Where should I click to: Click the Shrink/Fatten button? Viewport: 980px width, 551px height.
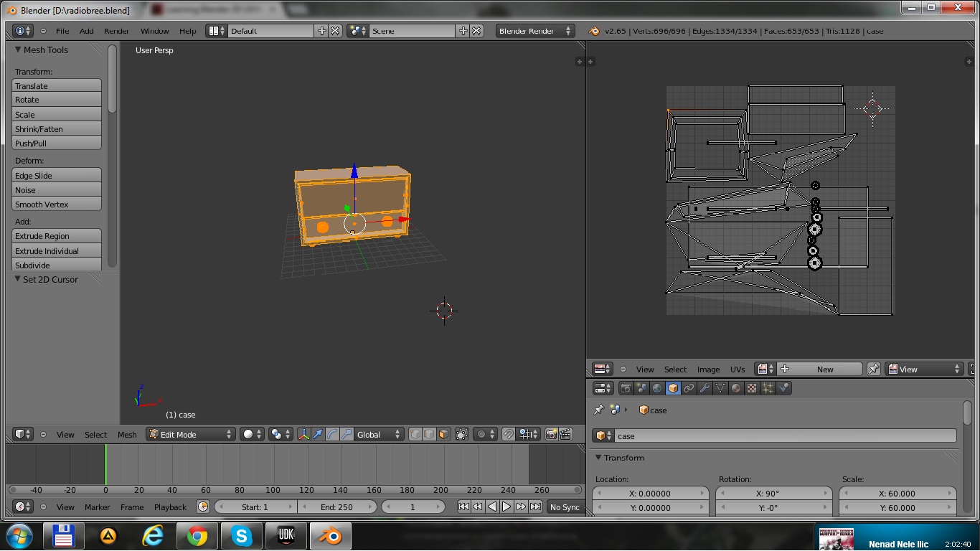pyautogui.click(x=57, y=128)
